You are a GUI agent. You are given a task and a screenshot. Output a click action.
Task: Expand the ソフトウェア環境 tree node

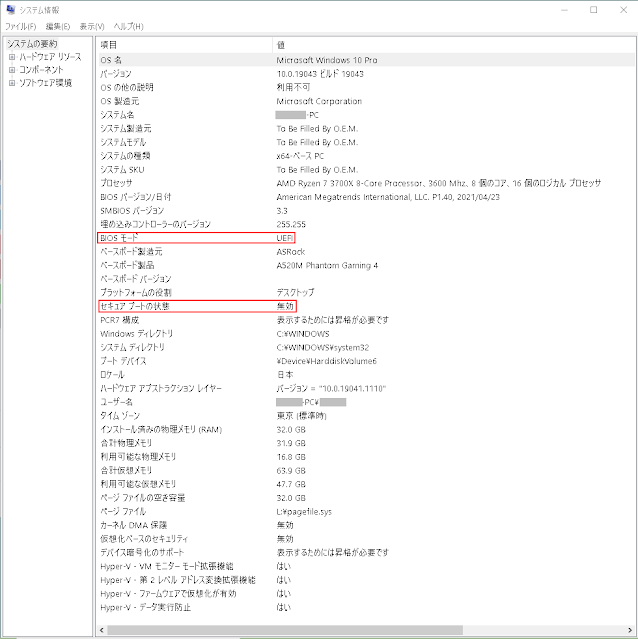[x=11, y=83]
